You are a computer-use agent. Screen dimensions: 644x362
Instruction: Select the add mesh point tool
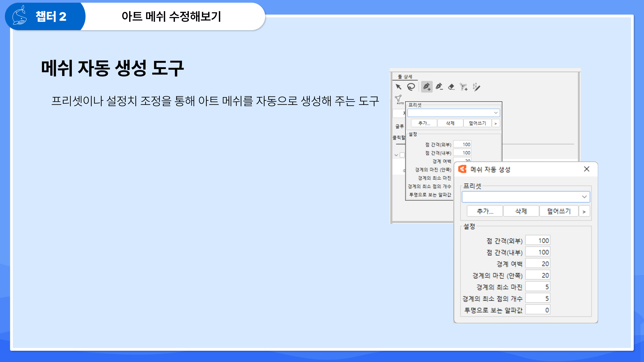tap(464, 87)
